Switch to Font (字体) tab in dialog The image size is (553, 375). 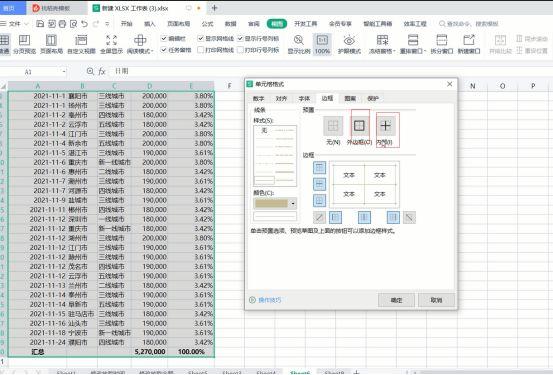[304, 98]
